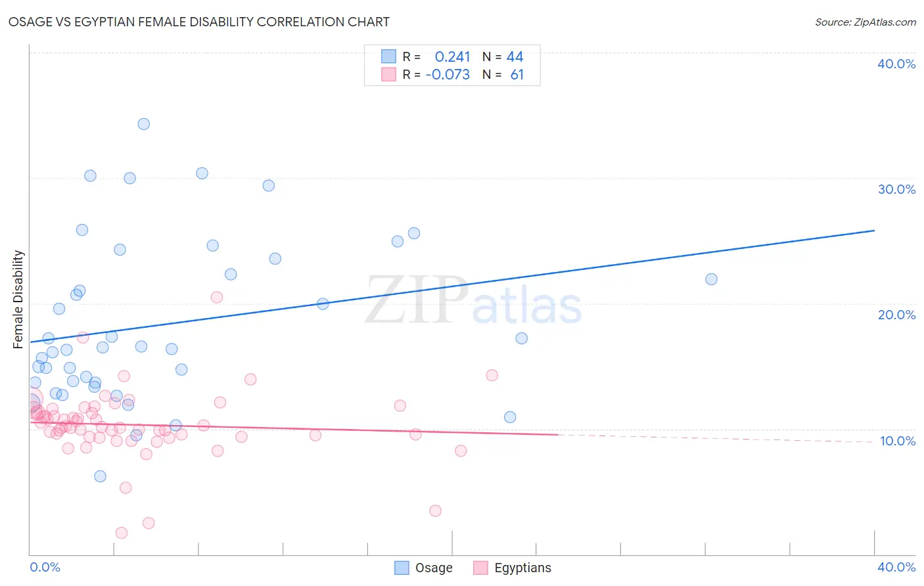
Task: Click the lowest pink Egyptian data point
Action: 122,533
